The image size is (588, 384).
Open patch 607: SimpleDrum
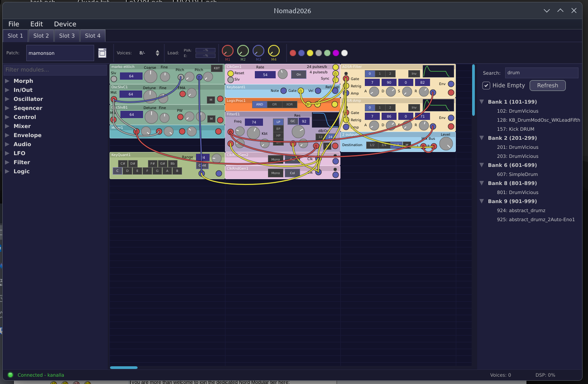(x=517, y=174)
